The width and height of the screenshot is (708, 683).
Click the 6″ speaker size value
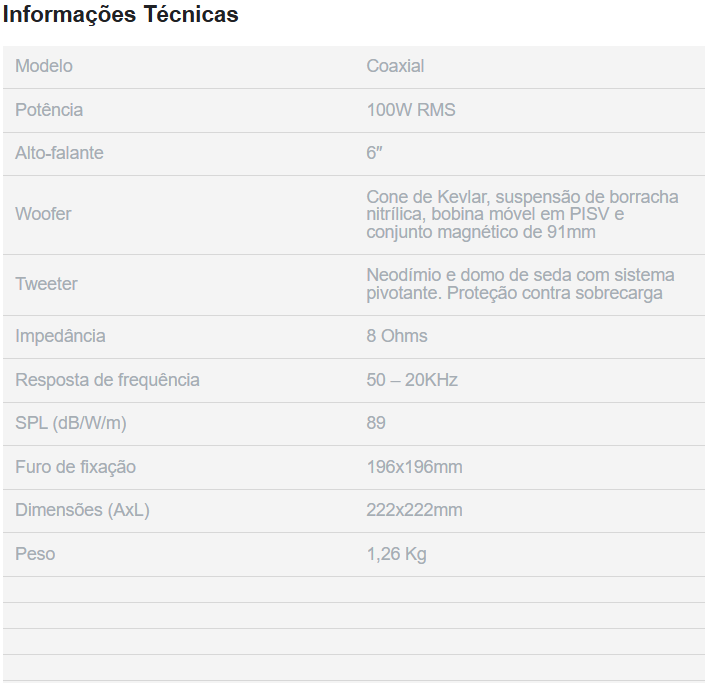click(375, 153)
